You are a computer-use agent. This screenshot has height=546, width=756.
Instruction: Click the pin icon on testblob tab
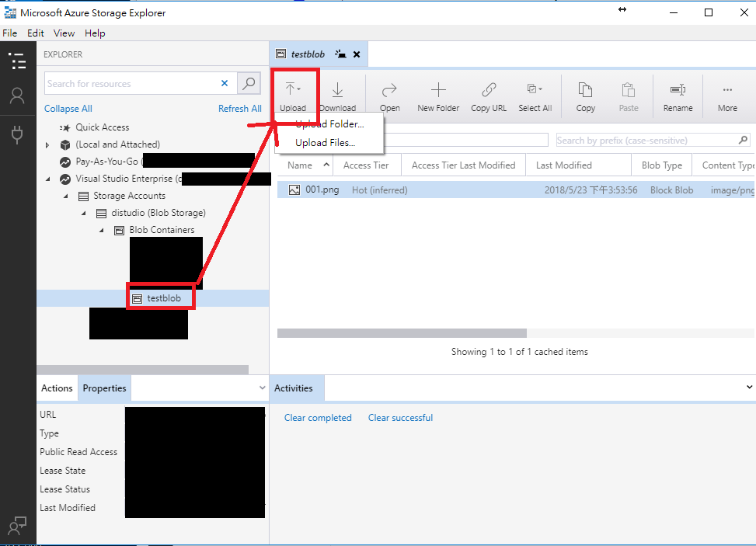340,54
